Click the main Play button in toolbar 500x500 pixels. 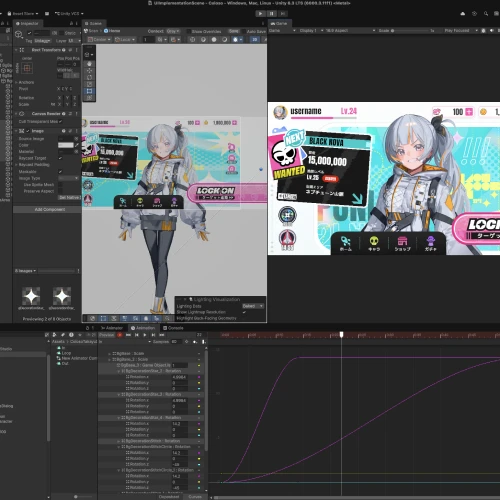click(x=260, y=13)
